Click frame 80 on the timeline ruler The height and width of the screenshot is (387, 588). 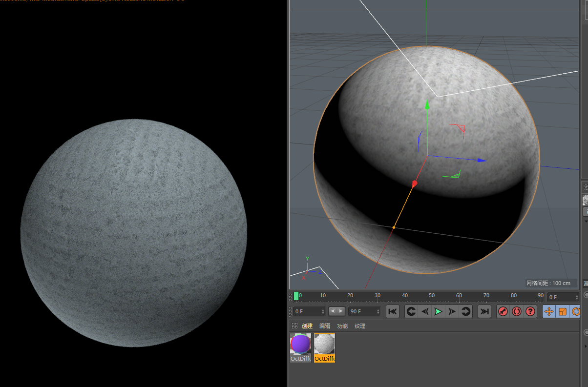pyautogui.click(x=514, y=296)
